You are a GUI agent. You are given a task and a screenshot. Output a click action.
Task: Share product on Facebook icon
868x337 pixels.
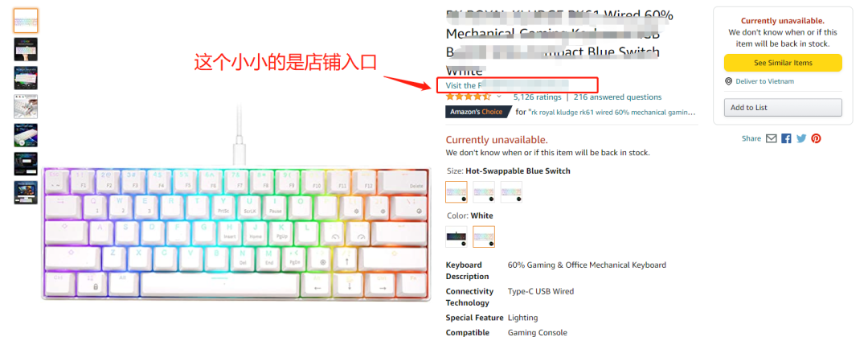(x=786, y=138)
